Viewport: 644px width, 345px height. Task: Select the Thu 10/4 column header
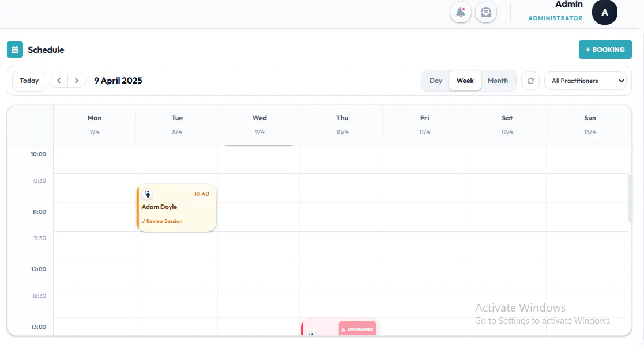342,125
